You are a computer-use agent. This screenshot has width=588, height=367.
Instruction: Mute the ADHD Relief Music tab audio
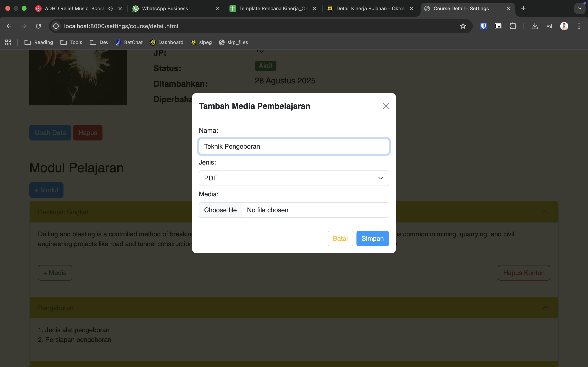coord(110,9)
